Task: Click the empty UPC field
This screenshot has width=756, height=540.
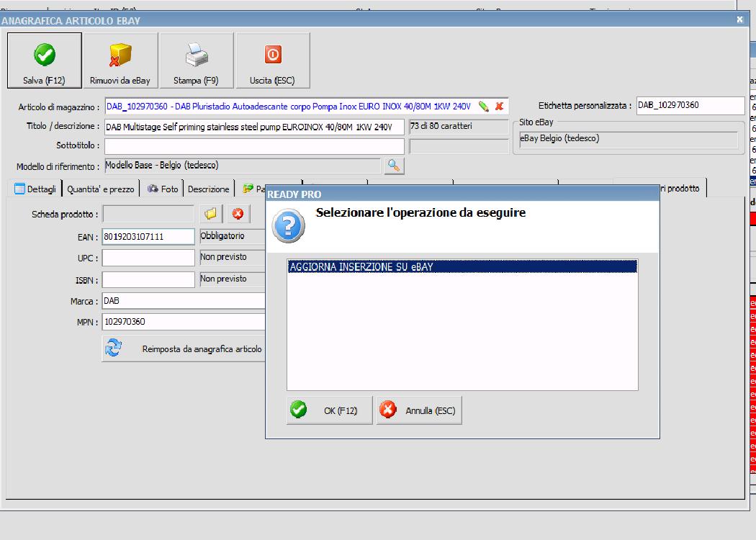Action: [148, 258]
